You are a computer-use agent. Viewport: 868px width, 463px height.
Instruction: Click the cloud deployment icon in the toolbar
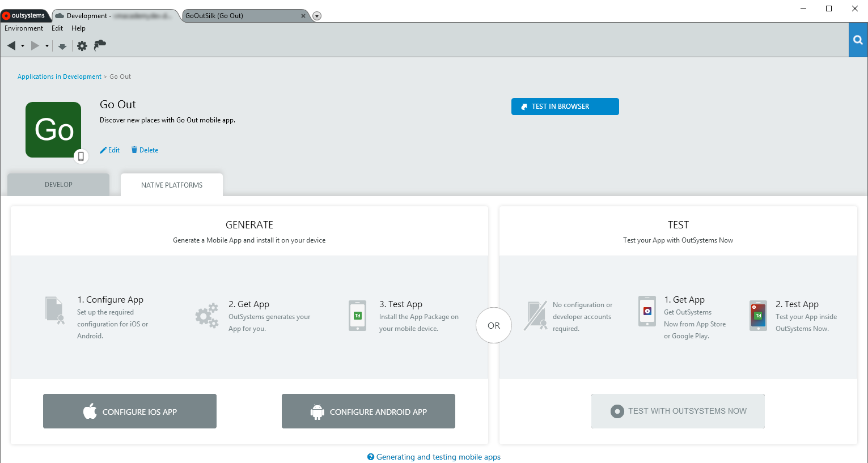point(100,45)
